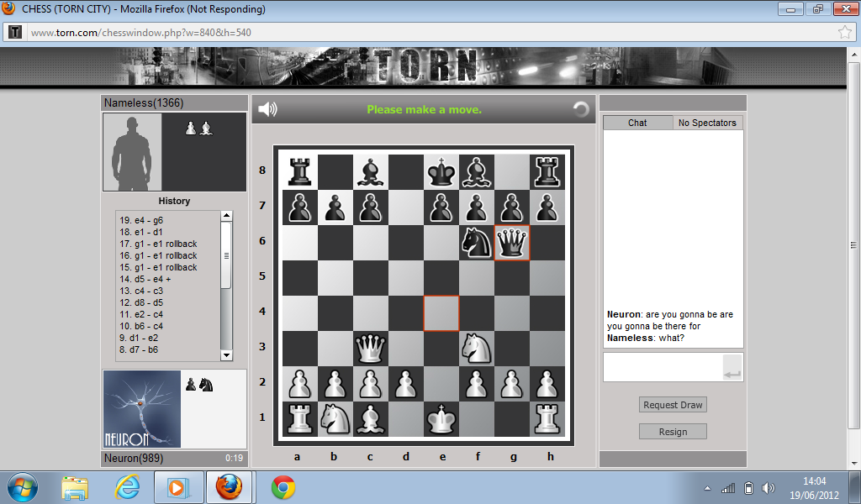
Task: Select the black queen on g6
Action: pyautogui.click(x=512, y=243)
